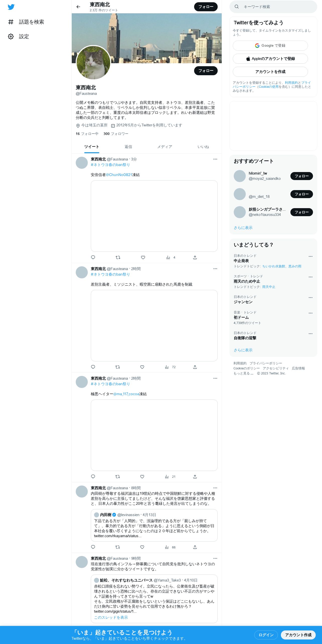The width and height of the screenshot is (322, 644).
Task: Open more options for 中止発表 trend
Action: pos(310,256)
